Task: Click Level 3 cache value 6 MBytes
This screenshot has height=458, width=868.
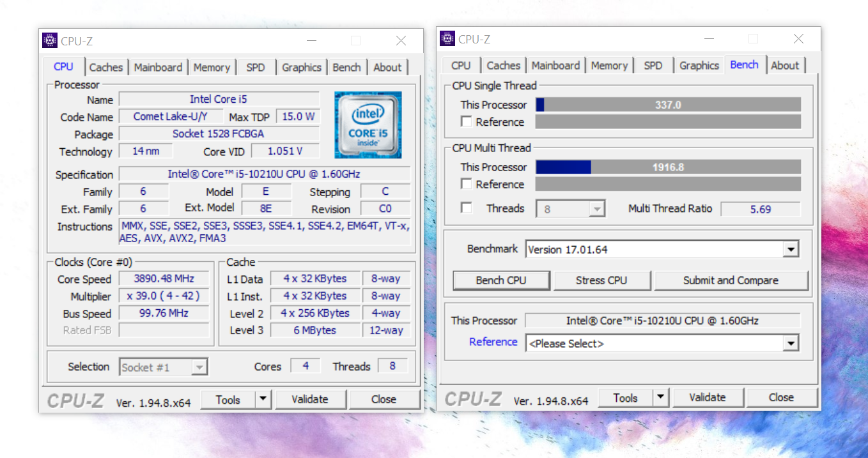Action: click(314, 330)
